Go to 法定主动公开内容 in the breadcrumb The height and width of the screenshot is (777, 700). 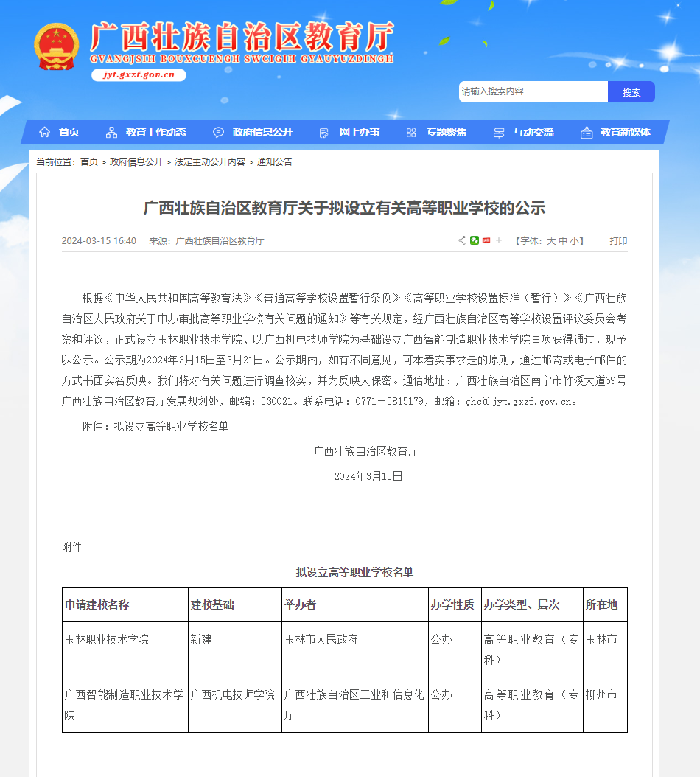209,162
